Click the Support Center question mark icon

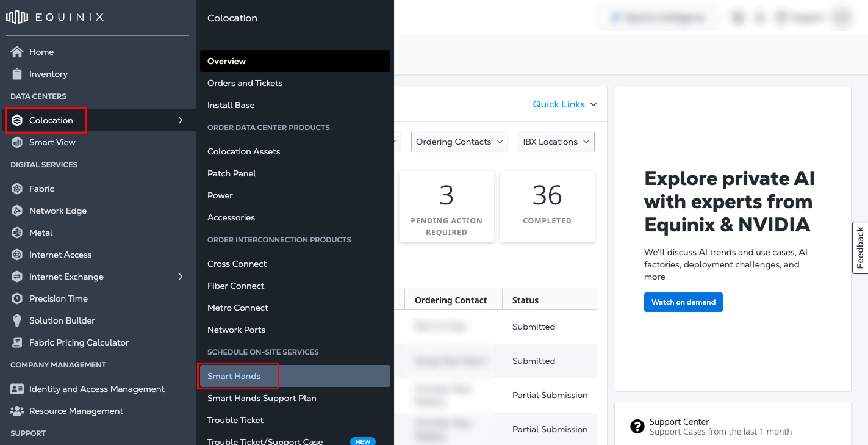tap(637, 426)
